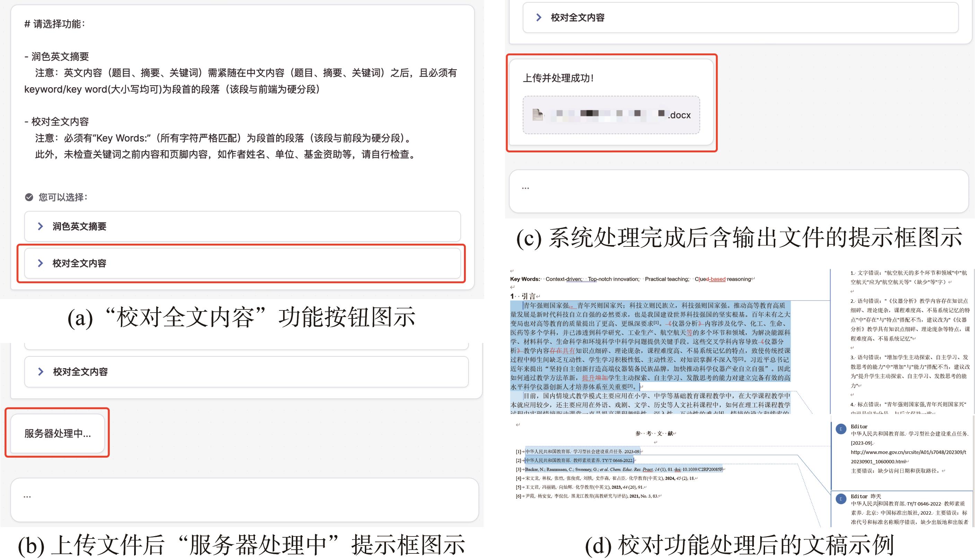975x560 pixels.
Task: Click the check-circle icon next to 您可以选择
Action: 29,197
